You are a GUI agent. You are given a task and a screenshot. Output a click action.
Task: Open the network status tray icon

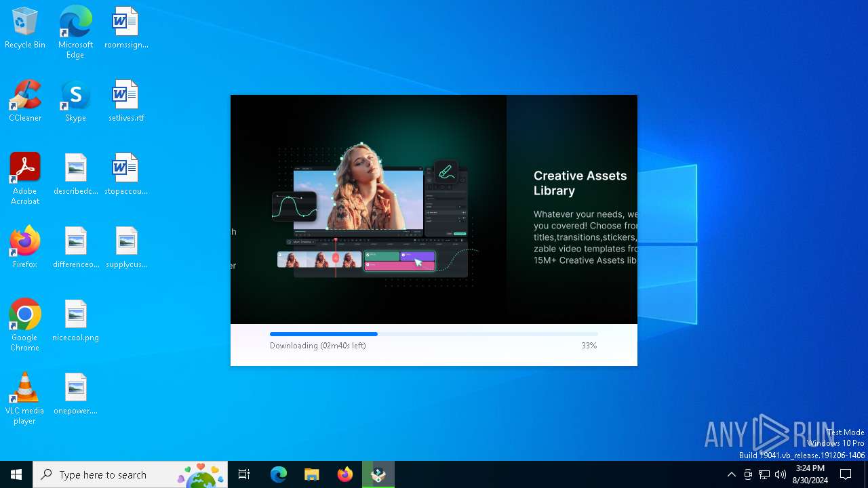pyautogui.click(x=764, y=474)
